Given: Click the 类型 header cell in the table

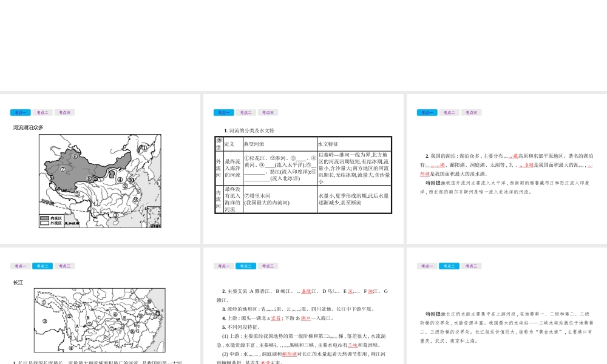Looking at the screenshot, I should coord(219,144).
